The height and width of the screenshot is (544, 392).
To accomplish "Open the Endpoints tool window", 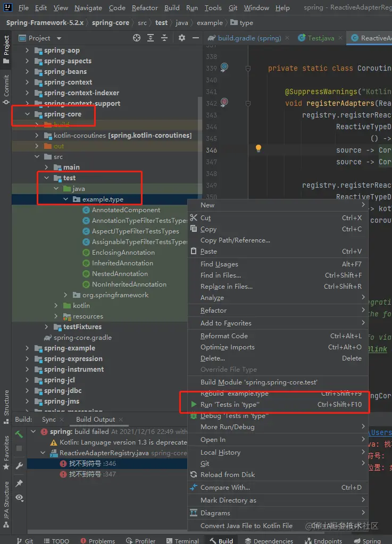I will coord(323,540).
